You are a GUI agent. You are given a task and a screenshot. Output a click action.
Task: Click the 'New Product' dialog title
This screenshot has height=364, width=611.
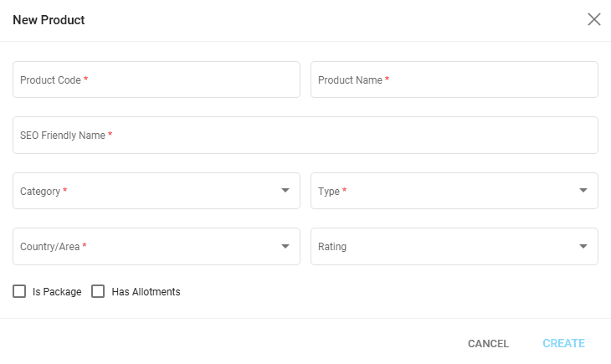pyautogui.click(x=49, y=19)
